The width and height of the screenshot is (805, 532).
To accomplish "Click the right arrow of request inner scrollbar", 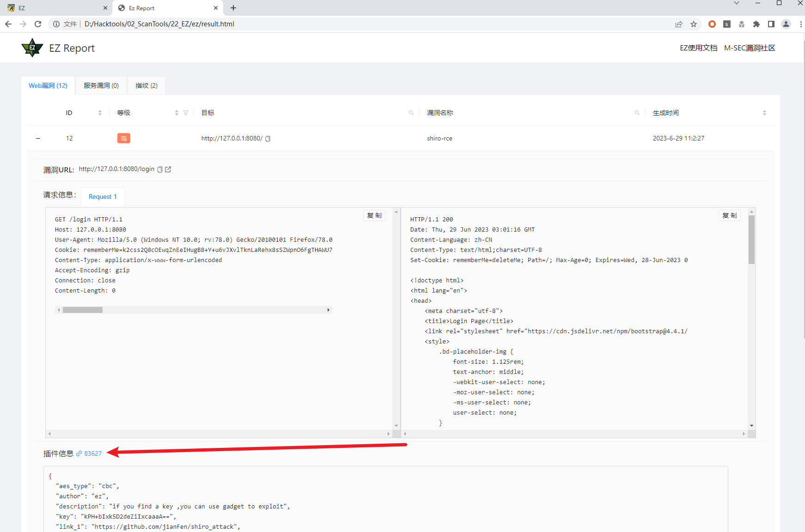I will coord(328,310).
